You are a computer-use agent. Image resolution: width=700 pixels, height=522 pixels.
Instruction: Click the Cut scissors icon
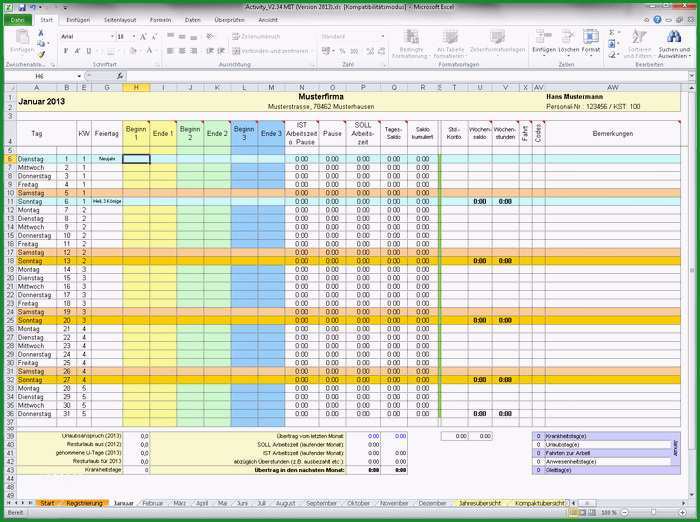[41, 33]
